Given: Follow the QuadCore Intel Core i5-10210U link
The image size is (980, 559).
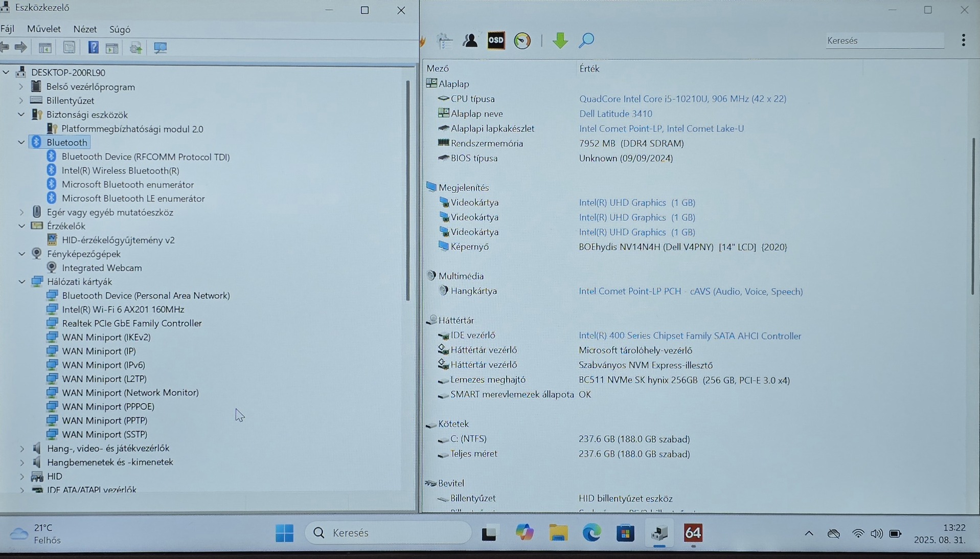Looking at the screenshot, I should [682, 99].
